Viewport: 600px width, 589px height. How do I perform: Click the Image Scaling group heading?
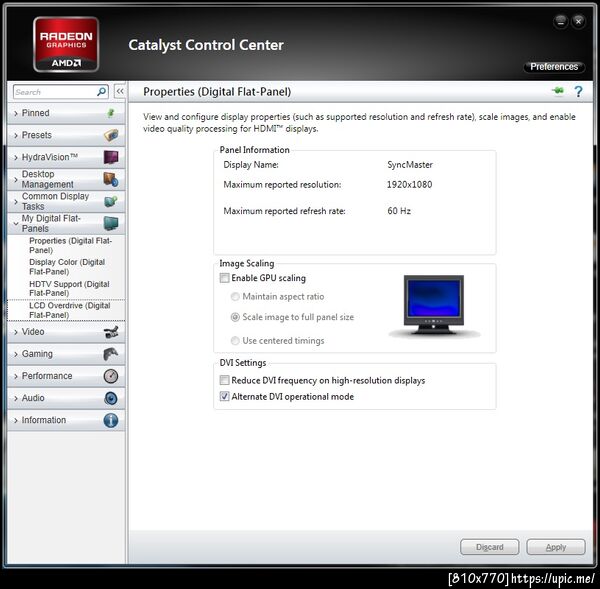[x=246, y=263]
